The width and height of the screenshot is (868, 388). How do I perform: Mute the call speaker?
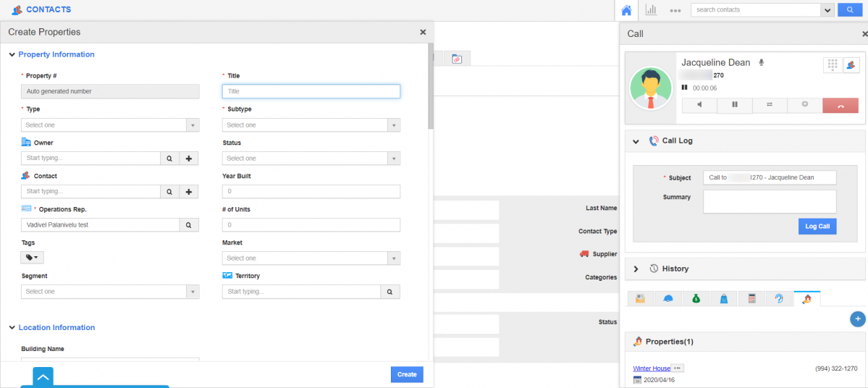coord(699,105)
